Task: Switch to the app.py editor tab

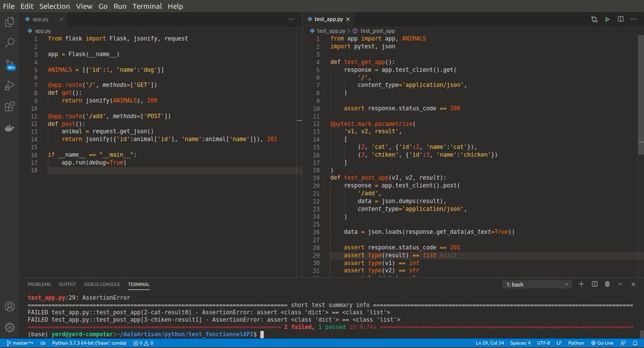Action: 45,19
